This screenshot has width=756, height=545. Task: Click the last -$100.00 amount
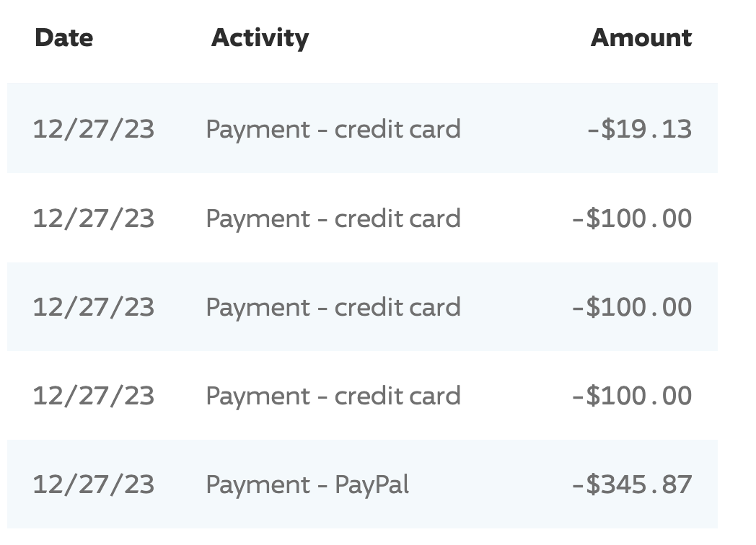(632, 396)
